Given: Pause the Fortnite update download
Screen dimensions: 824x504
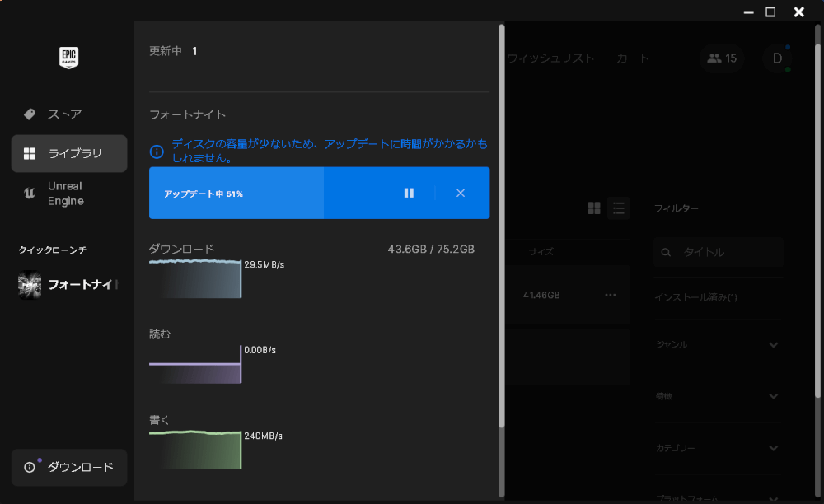Looking at the screenshot, I should click(x=409, y=193).
